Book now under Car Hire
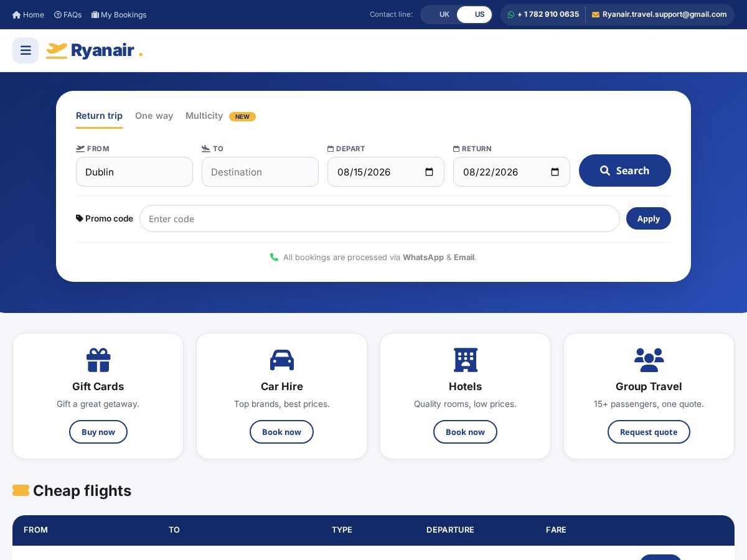 tap(281, 432)
